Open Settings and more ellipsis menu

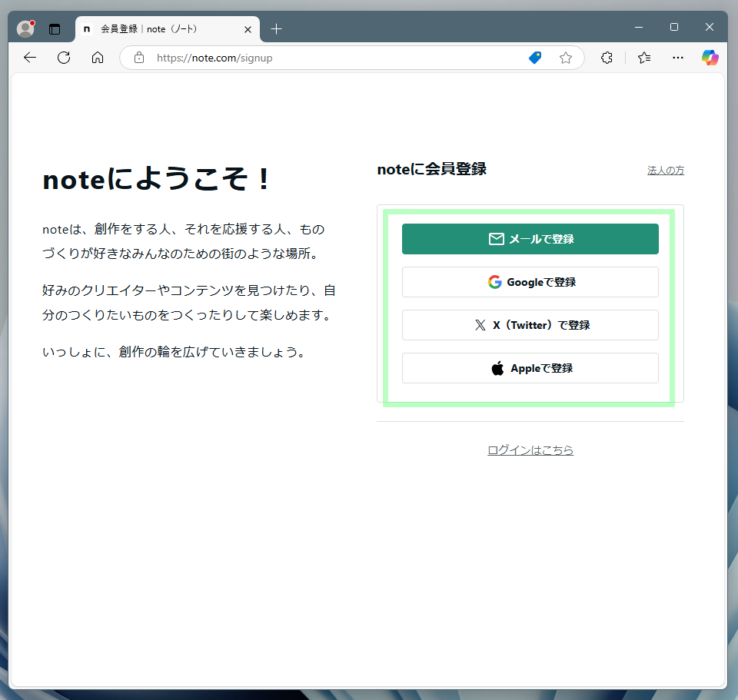coord(678,58)
